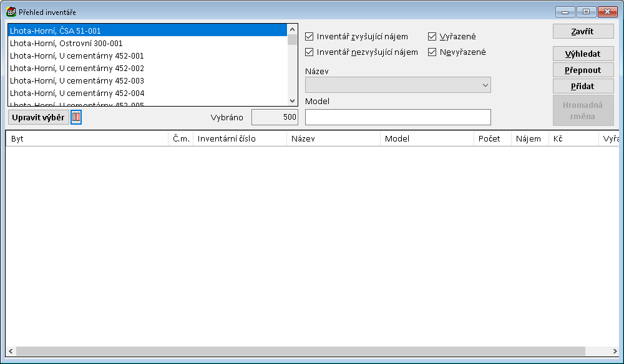Disable the Nevyřazené checkbox
The width and height of the screenshot is (624, 364).
(432, 52)
